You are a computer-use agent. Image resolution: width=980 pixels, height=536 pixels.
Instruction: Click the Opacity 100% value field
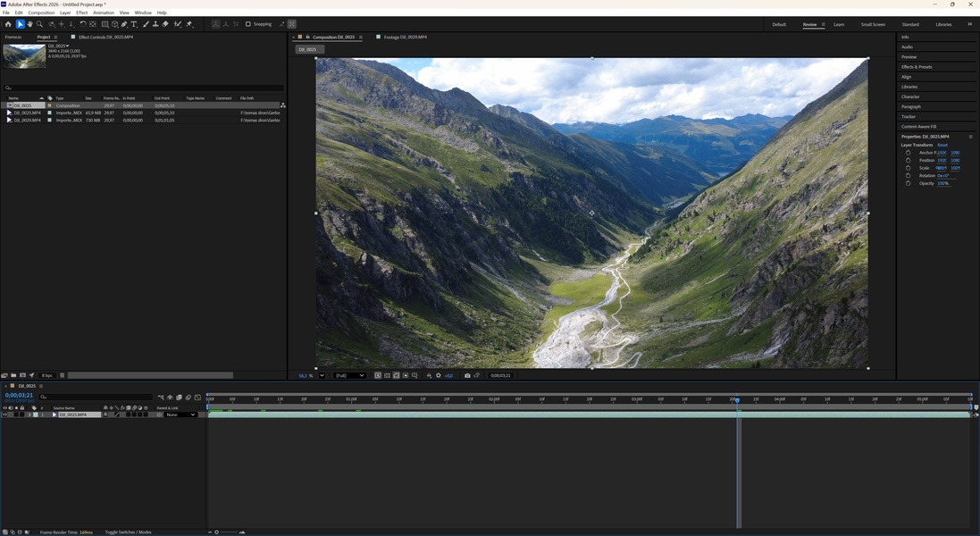(x=942, y=183)
